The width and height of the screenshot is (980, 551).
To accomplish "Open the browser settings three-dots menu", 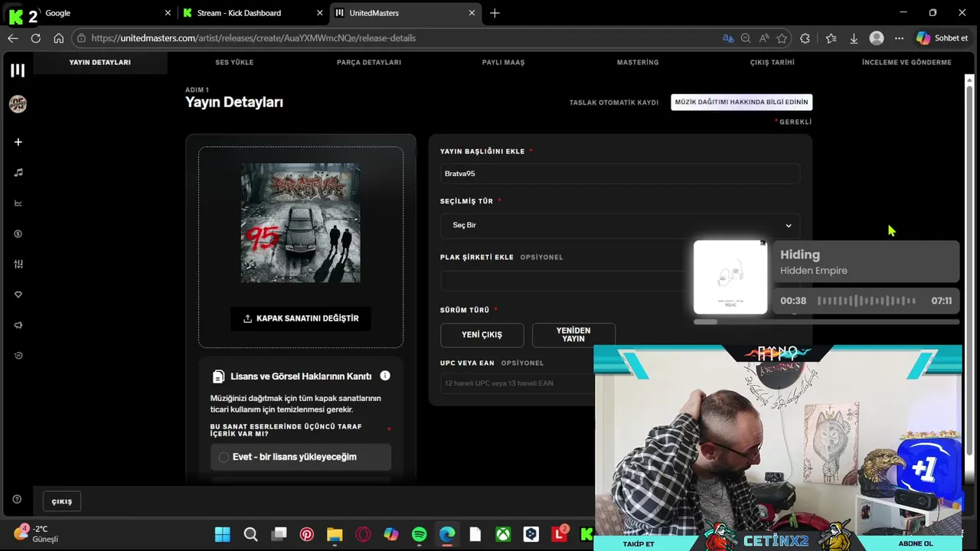I will pyautogui.click(x=899, y=38).
